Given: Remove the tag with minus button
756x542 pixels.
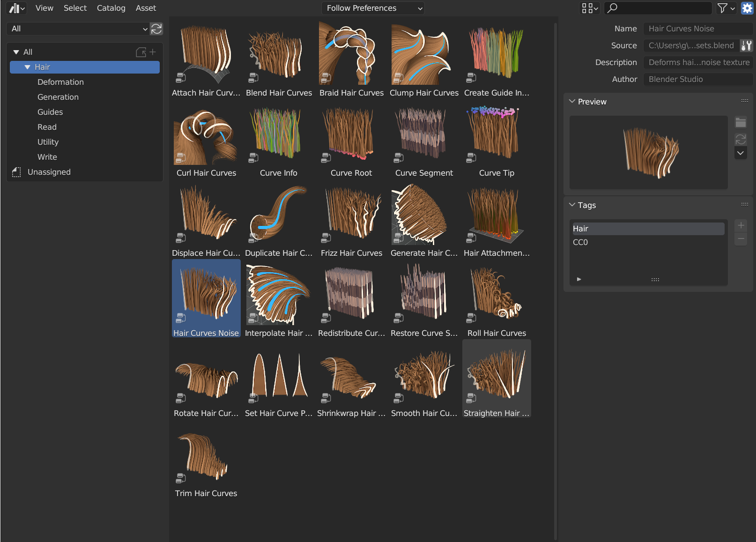Looking at the screenshot, I should tap(741, 239).
